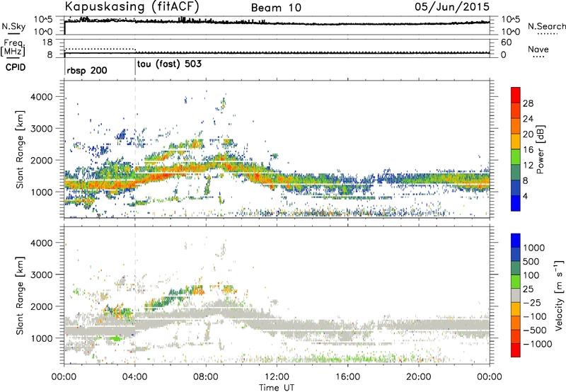
Task: Click the "500" value on the Velocity scale
Action: point(531,261)
